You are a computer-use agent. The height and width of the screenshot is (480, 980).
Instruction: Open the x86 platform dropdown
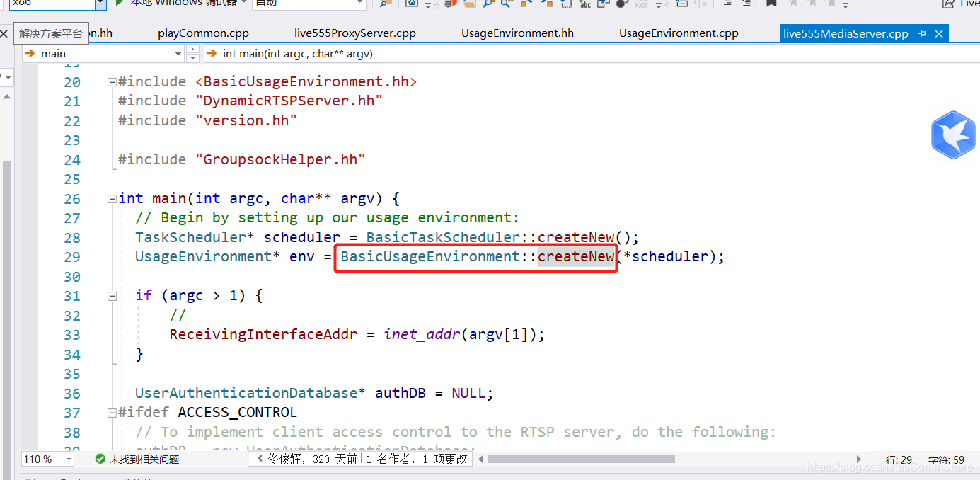[x=100, y=4]
